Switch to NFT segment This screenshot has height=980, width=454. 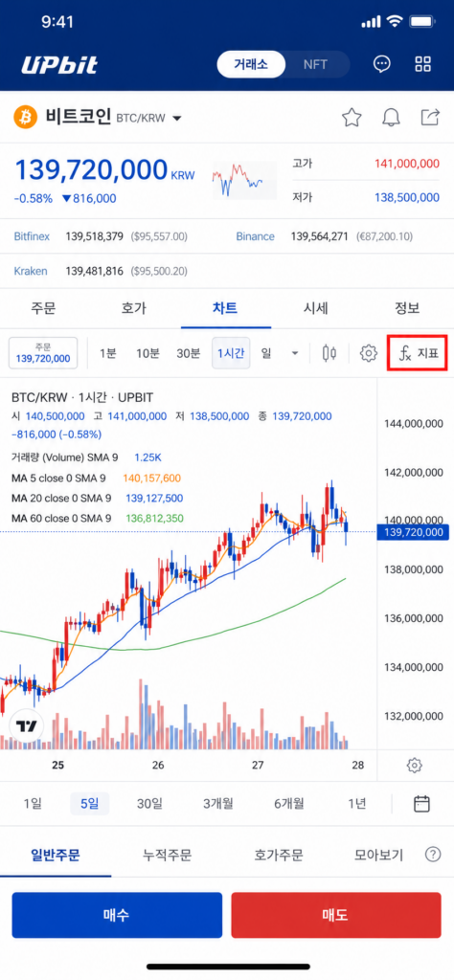[x=316, y=64]
